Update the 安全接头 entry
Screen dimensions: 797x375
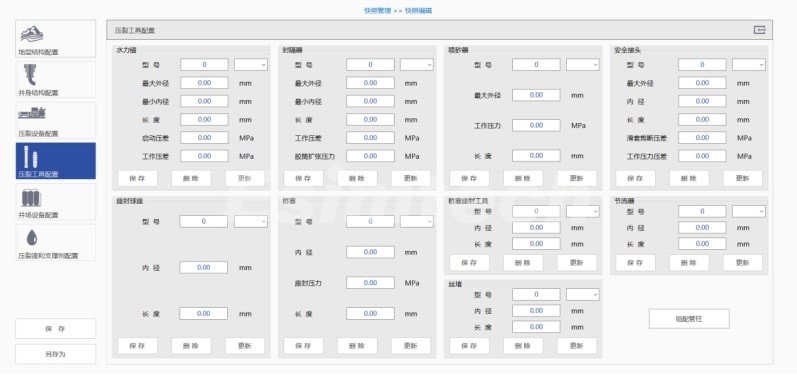click(x=743, y=178)
